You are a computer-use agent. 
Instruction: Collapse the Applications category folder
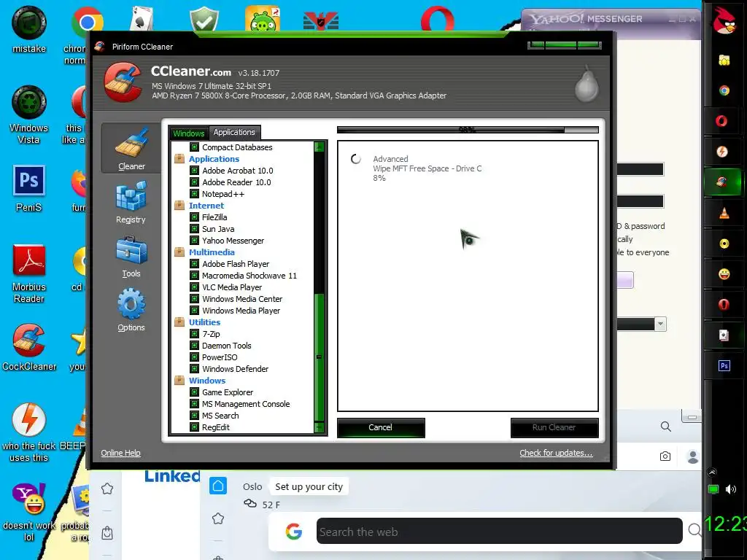[x=179, y=158]
